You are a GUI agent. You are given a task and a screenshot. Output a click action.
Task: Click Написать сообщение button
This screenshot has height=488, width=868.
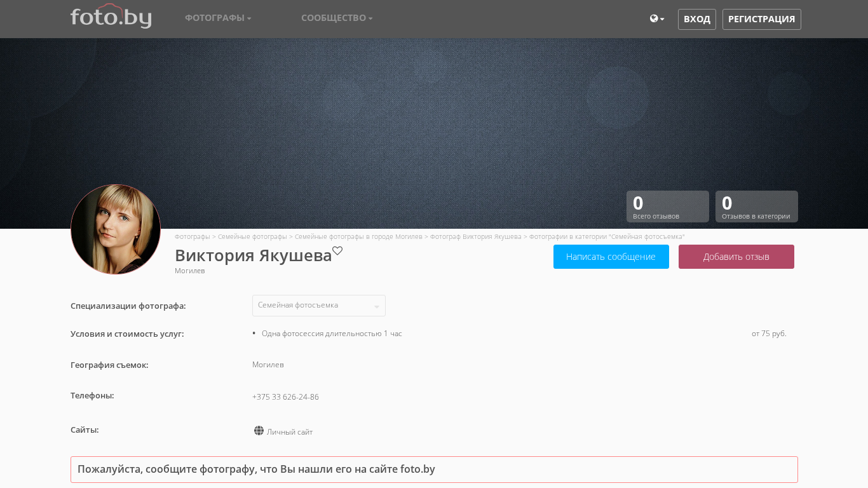pos(611,257)
